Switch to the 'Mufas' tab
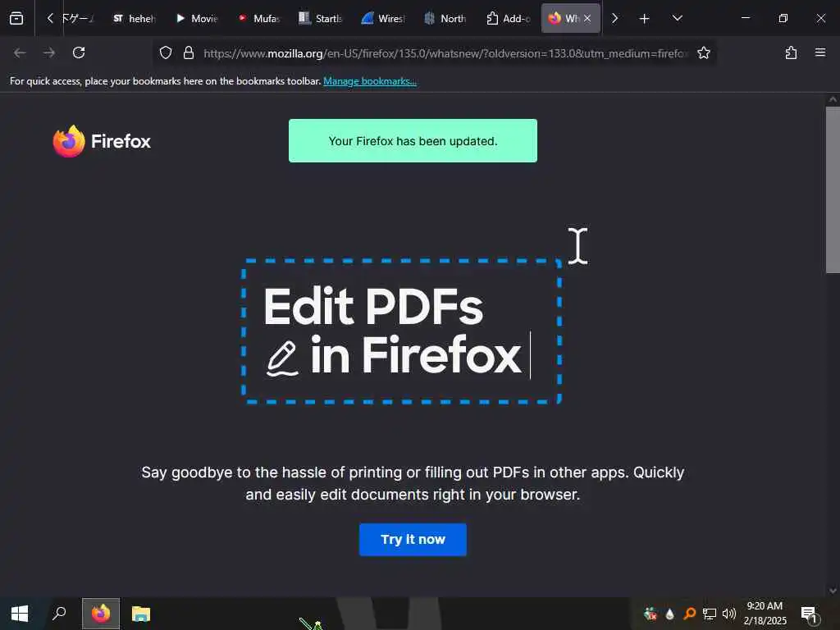This screenshot has height=630, width=840. click(259, 18)
